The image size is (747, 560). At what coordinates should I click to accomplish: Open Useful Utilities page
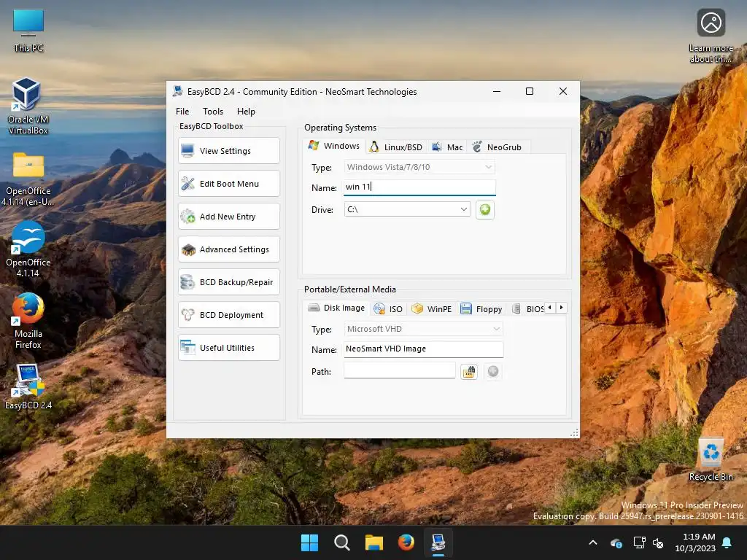[229, 348]
